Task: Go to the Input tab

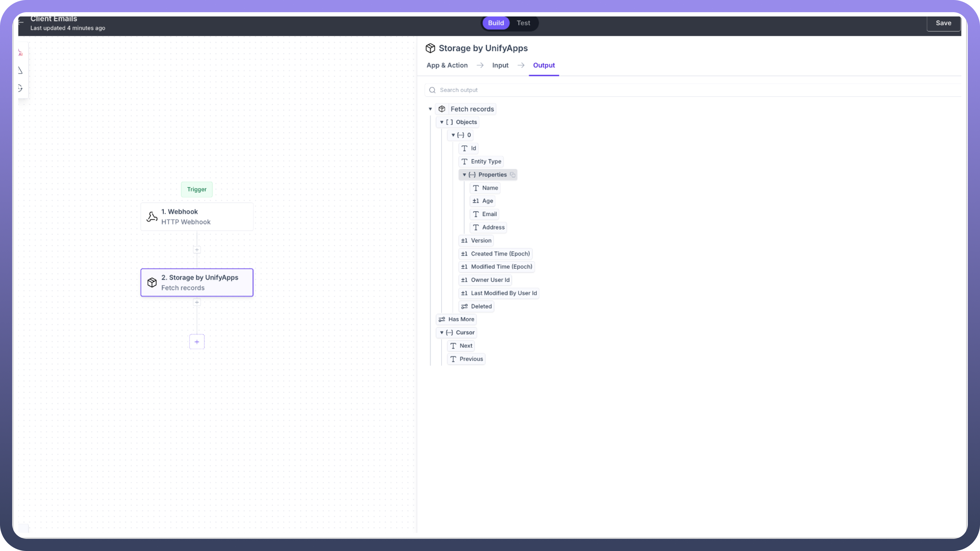Action: pos(500,66)
